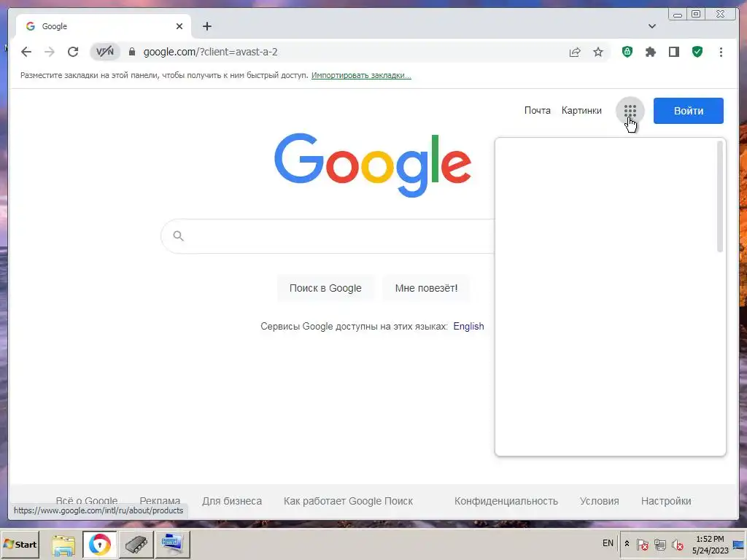Open the tab search chevron
747x560 pixels.
point(652,26)
